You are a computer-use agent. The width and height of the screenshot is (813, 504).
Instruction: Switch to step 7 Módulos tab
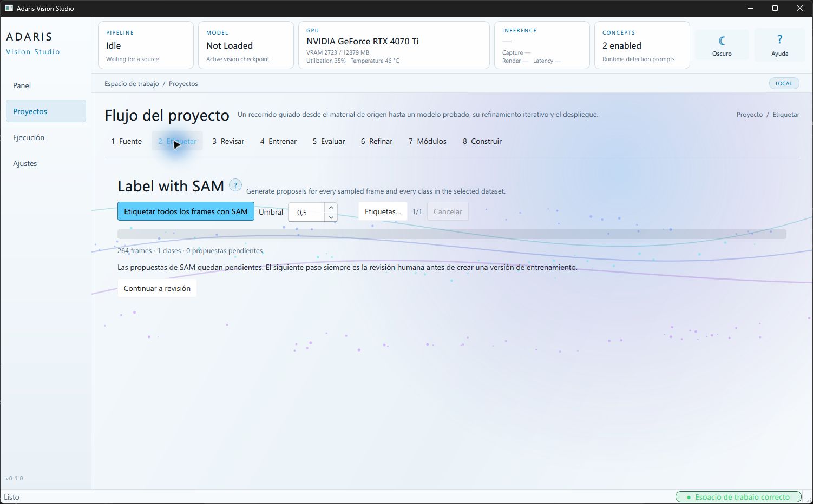click(x=428, y=141)
